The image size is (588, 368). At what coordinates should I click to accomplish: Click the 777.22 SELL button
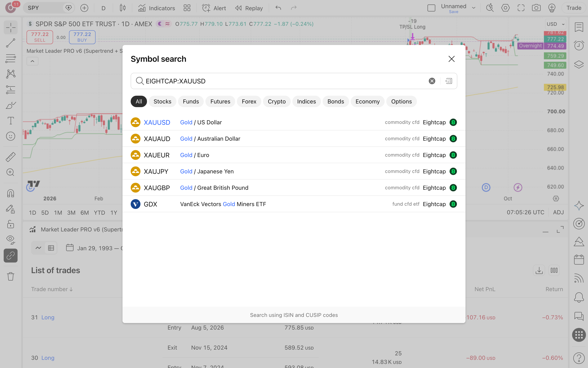tap(40, 37)
